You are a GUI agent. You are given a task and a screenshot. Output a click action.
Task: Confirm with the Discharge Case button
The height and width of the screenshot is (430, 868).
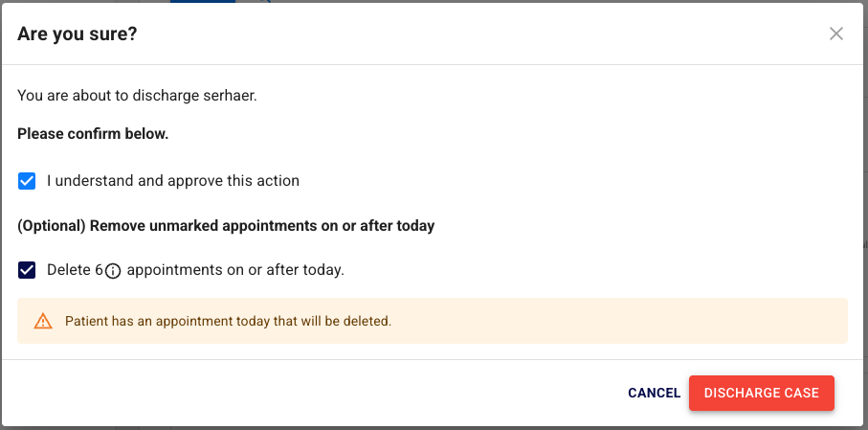tap(761, 393)
